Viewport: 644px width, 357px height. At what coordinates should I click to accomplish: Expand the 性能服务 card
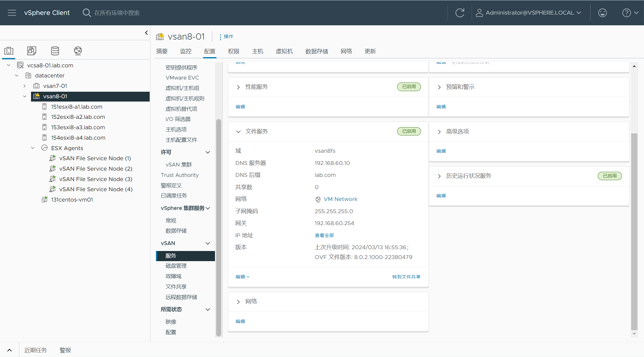(238, 87)
